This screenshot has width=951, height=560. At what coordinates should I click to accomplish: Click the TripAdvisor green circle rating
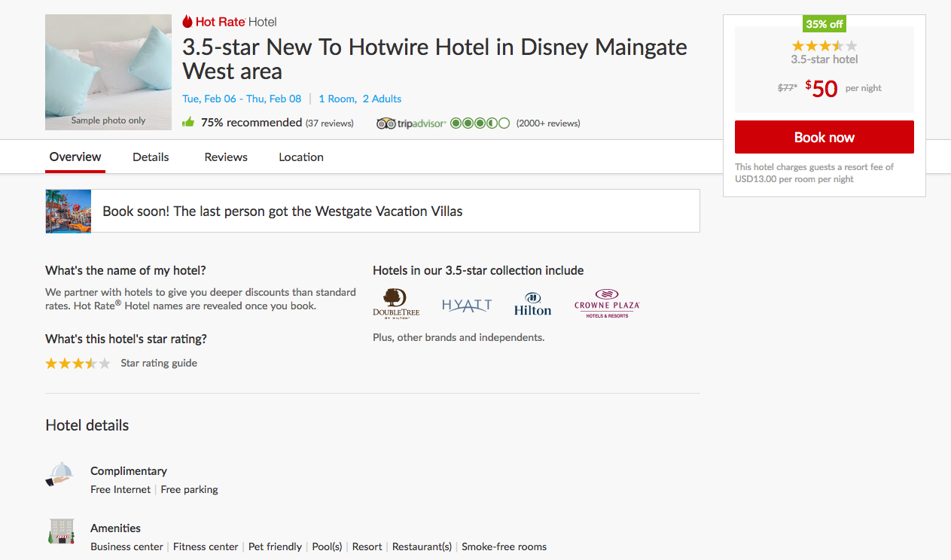click(x=480, y=123)
